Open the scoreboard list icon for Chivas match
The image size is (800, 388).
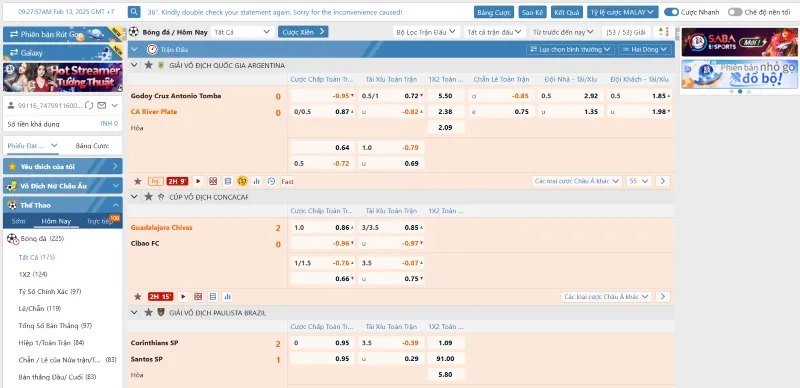click(213, 297)
